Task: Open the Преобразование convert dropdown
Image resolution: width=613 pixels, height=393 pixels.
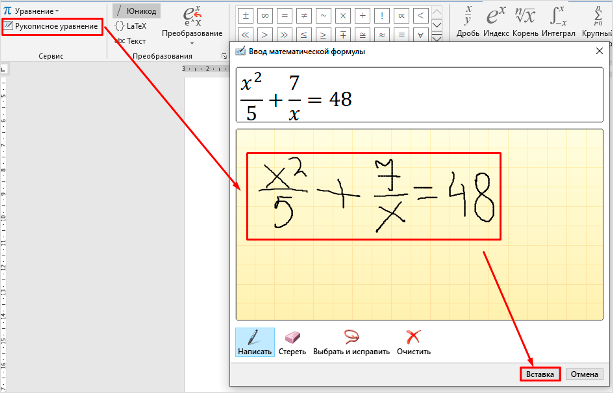Action: tap(192, 25)
